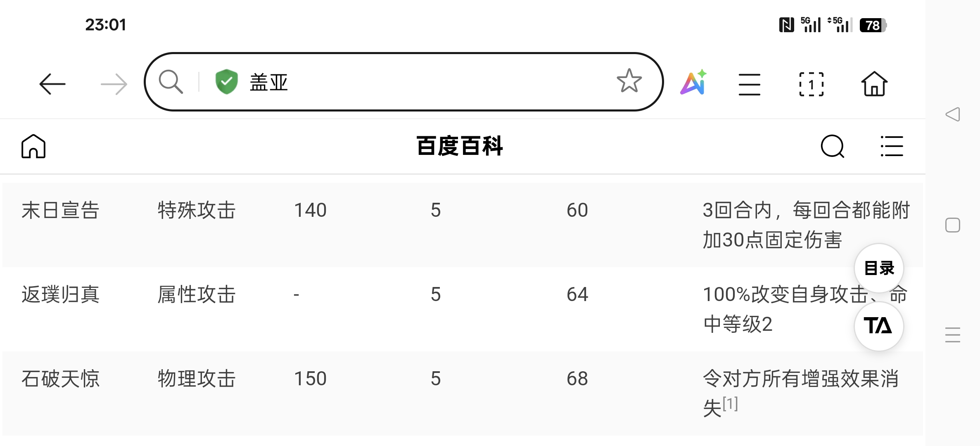This screenshot has width=980, height=446.
Task: Bookmark page with the star icon
Action: [x=629, y=81]
